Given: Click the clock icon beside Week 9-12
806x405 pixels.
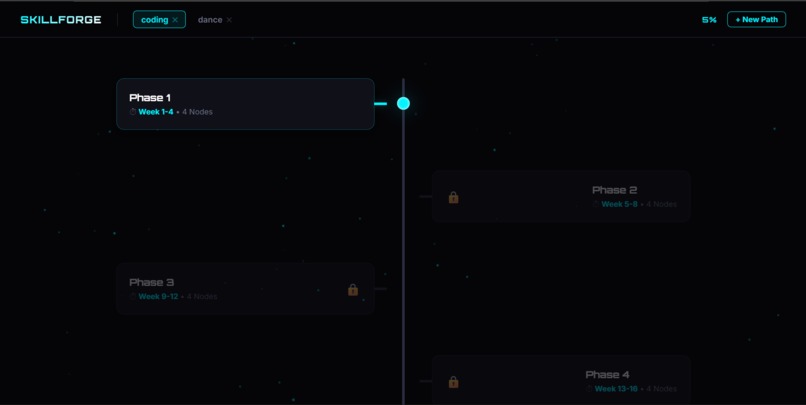Looking at the screenshot, I should click(133, 297).
